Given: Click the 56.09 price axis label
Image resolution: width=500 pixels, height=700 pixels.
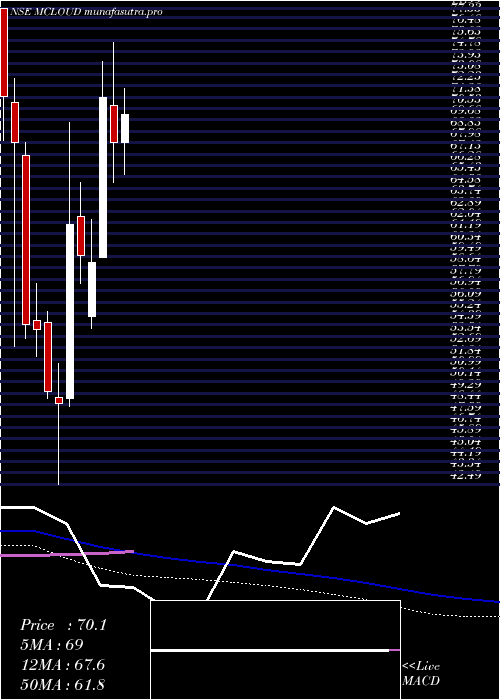Looking at the screenshot, I should click(x=466, y=295).
